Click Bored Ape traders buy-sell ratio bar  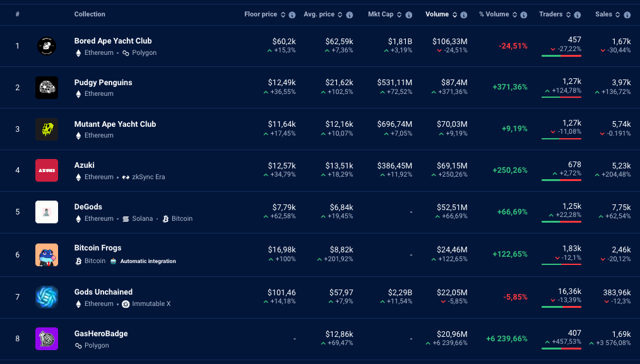[561, 56]
